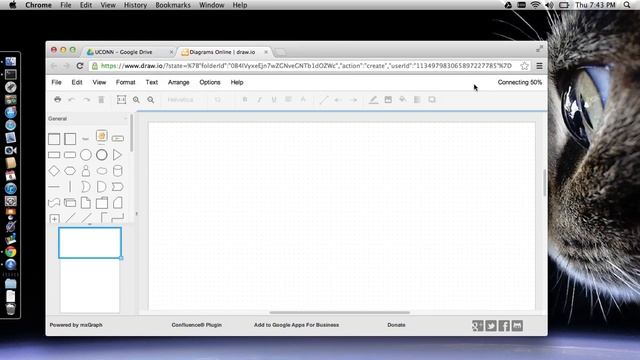This screenshot has width=640, height=360.
Task: Select the orange image shape in palette
Action: coord(102,136)
